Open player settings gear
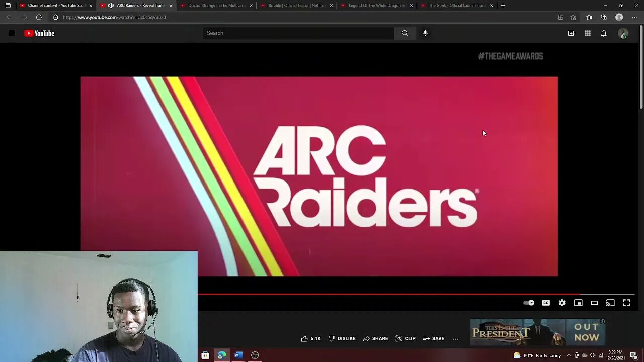Image resolution: width=644 pixels, height=362 pixels. [x=562, y=303]
